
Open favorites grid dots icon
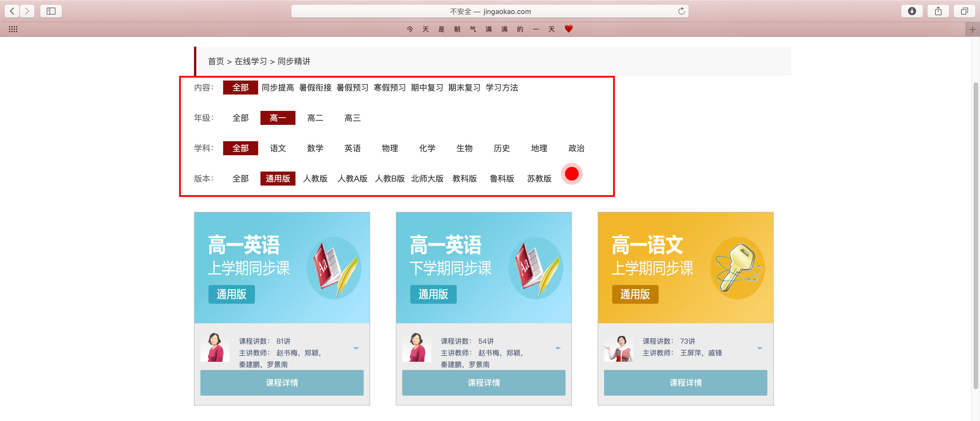click(13, 29)
